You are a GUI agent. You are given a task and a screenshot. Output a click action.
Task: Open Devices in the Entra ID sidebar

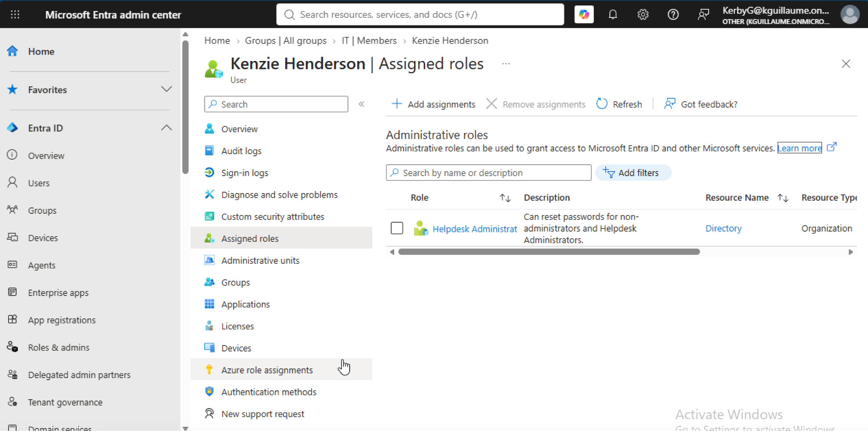(x=43, y=238)
